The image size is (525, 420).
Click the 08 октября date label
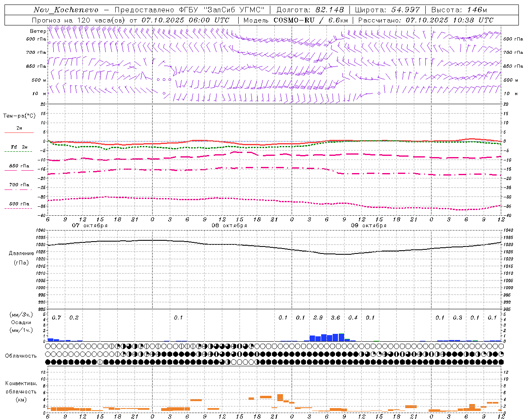[229, 226]
